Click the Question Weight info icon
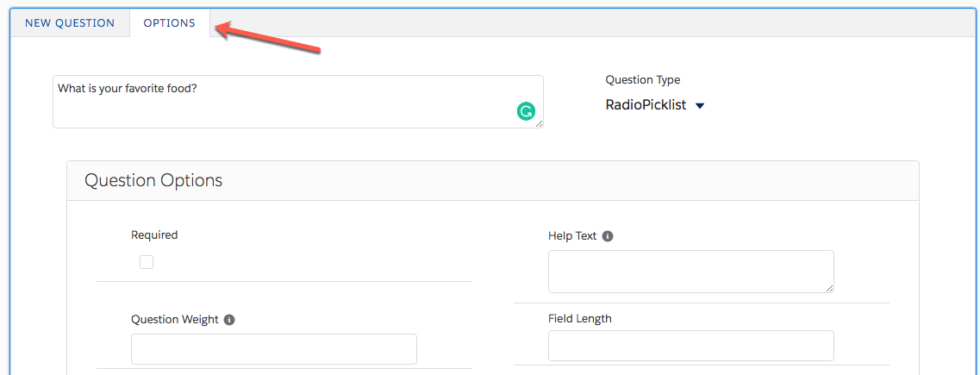Viewport: 980px width, 375px height. coord(229,320)
